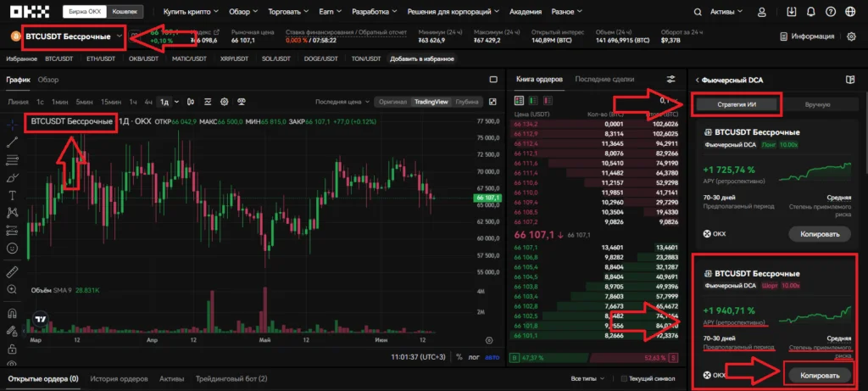Viewport: 868px width, 391px height.
Task: Expand the Купить крипто menu
Action: pos(191,12)
